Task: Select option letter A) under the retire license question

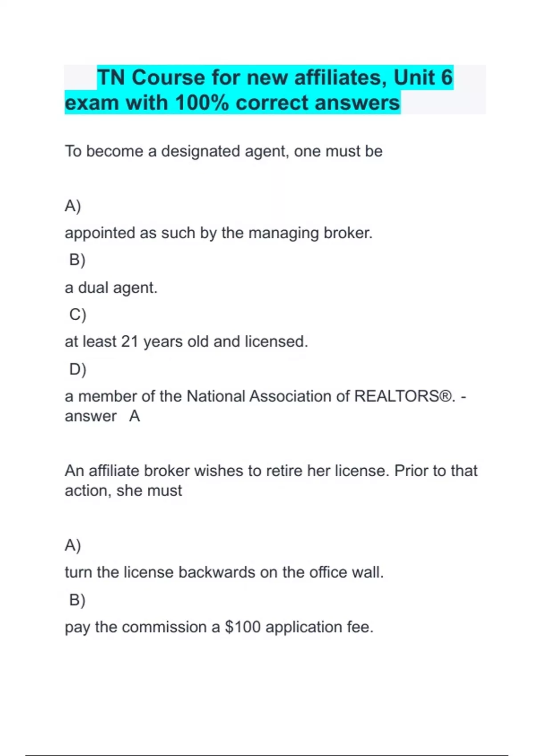Action: click(73, 545)
